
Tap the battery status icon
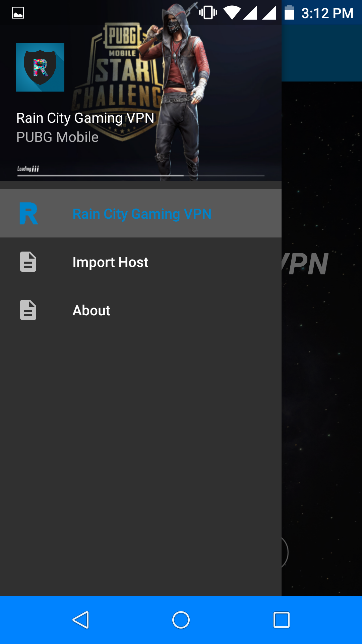289,13
